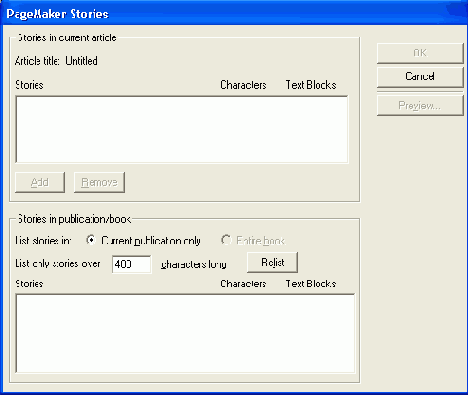Click the OK button
This screenshot has width=468, height=395.
click(420, 53)
